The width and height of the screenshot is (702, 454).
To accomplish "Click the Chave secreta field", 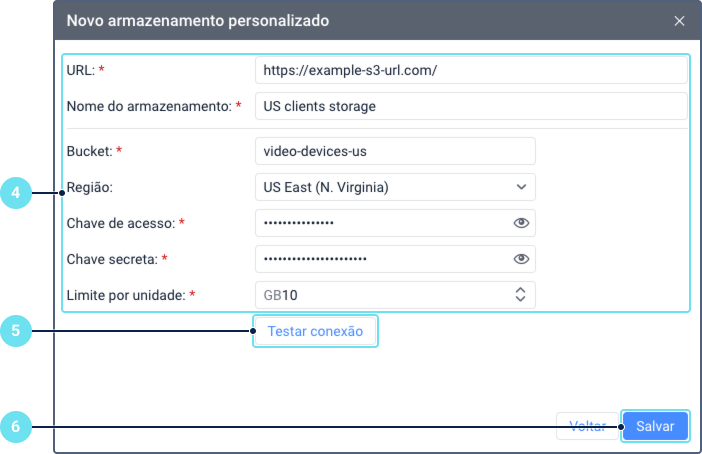I will click(395, 259).
